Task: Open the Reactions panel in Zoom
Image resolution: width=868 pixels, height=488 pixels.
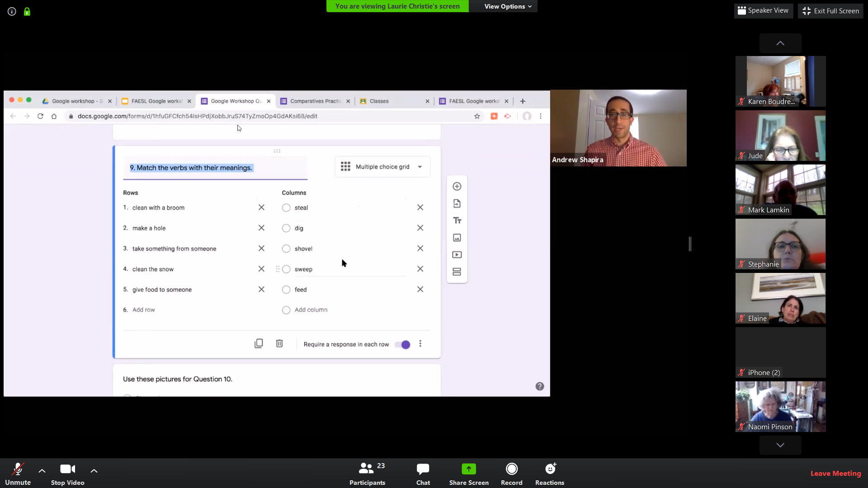Action: click(x=549, y=473)
